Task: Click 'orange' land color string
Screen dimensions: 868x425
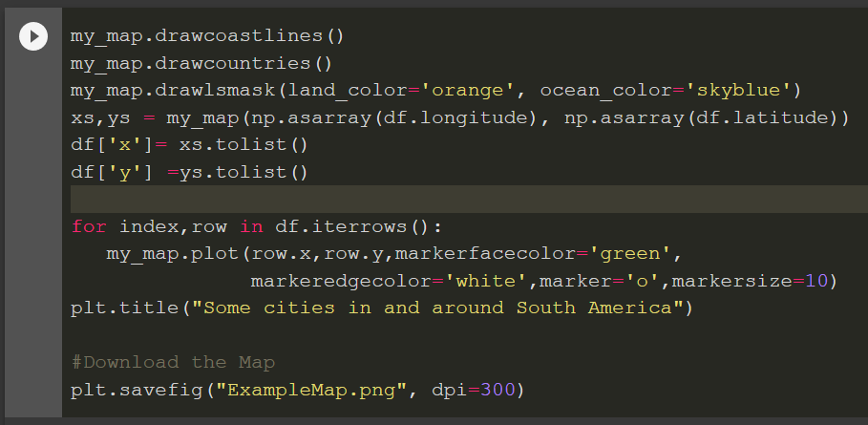Action: pyautogui.click(x=468, y=91)
